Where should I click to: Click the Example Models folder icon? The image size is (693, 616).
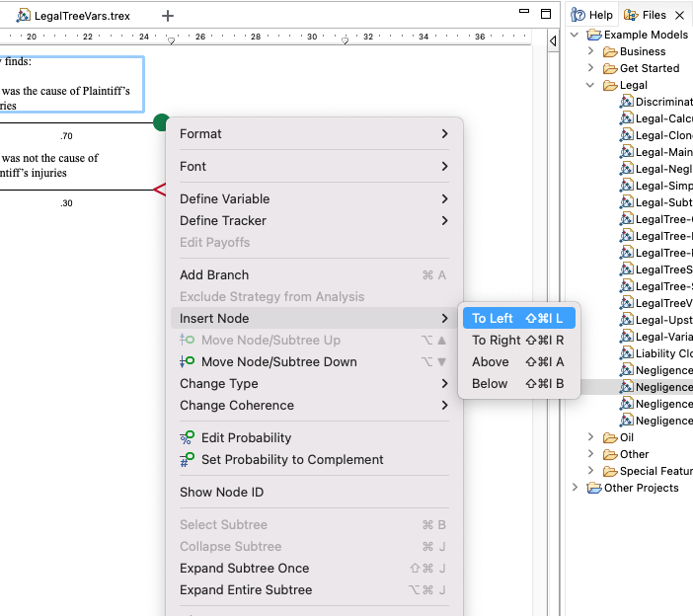(594, 35)
